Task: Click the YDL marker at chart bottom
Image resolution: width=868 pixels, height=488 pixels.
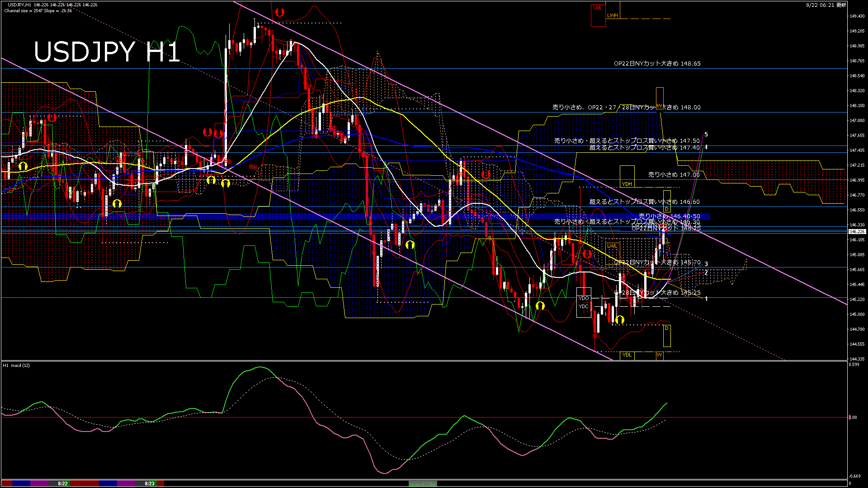Action: click(x=627, y=355)
